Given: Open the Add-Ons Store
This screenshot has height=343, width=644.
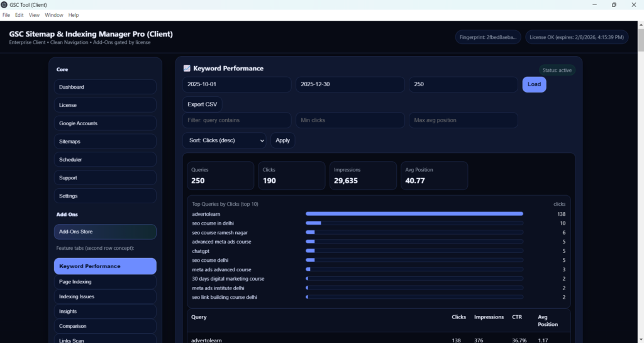Looking at the screenshot, I should [x=105, y=232].
